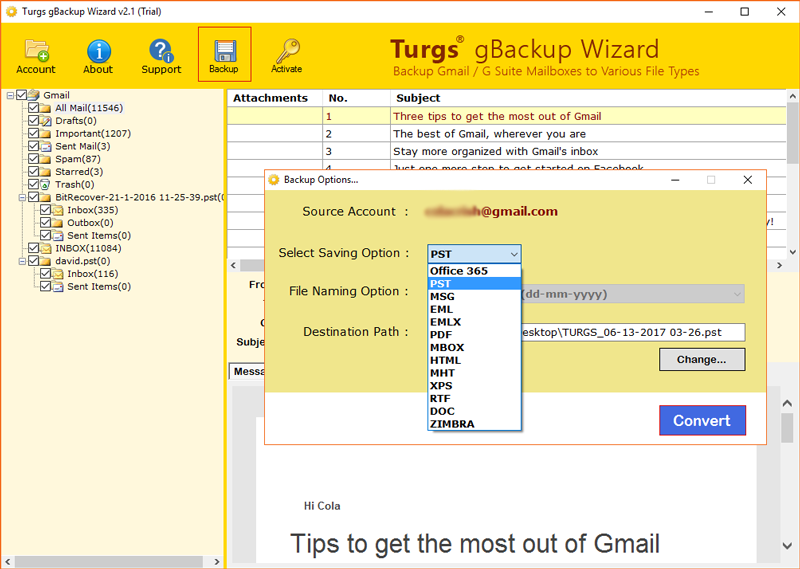Click the david.pst folder icon
The width and height of the screenshot is (800, 569).
click(x=45, y=261)
